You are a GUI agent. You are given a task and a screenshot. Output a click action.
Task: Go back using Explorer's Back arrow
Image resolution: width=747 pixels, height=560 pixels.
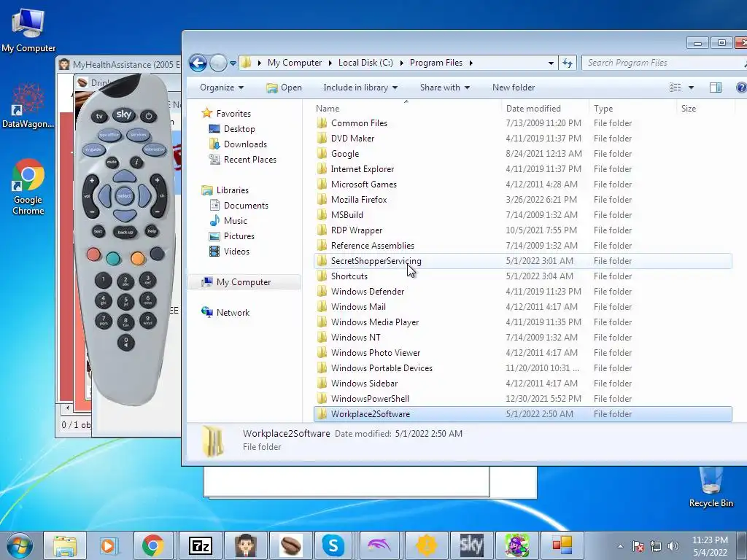tap(198, 63)
